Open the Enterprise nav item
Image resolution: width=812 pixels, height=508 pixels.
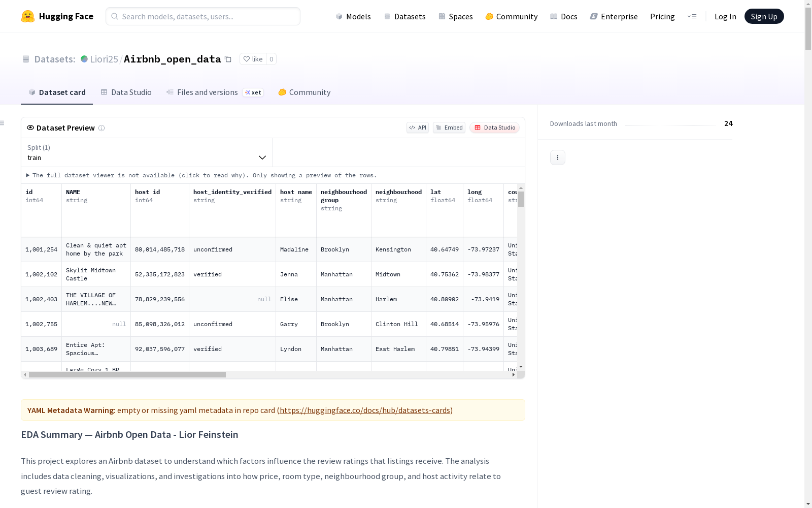pyautogui.click(x=614, y=16)
